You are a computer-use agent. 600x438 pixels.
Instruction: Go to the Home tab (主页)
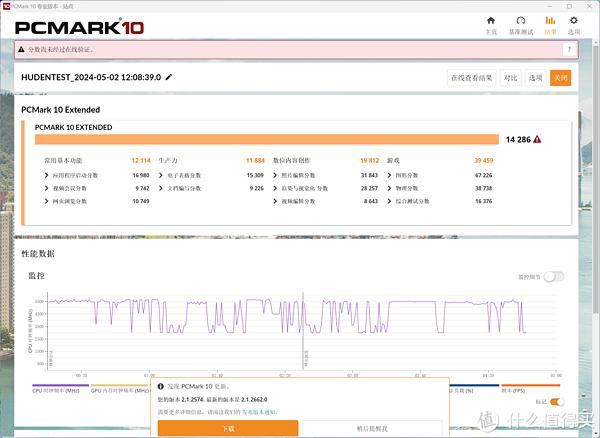pyautogui.click(x=491, y=26)
